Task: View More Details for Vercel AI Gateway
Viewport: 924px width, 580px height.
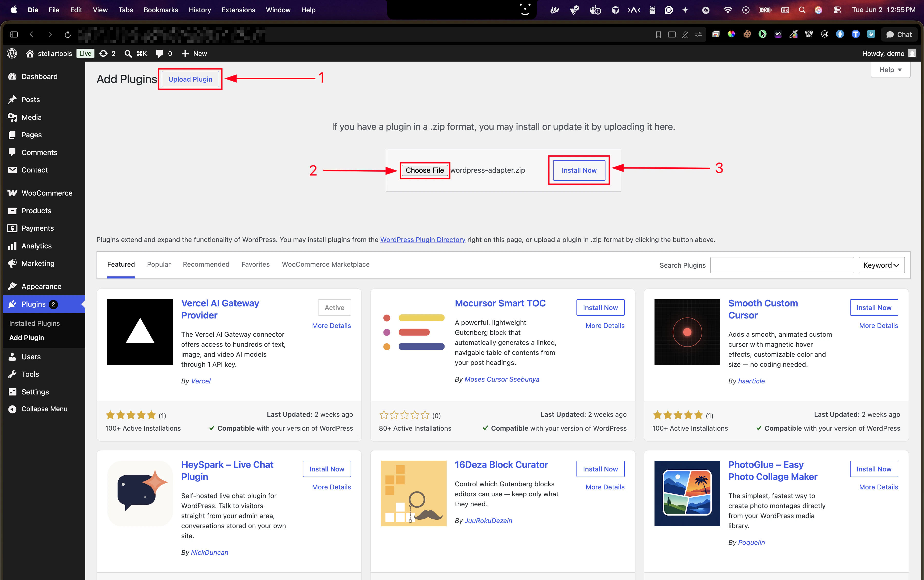Action: coord(331,325)
